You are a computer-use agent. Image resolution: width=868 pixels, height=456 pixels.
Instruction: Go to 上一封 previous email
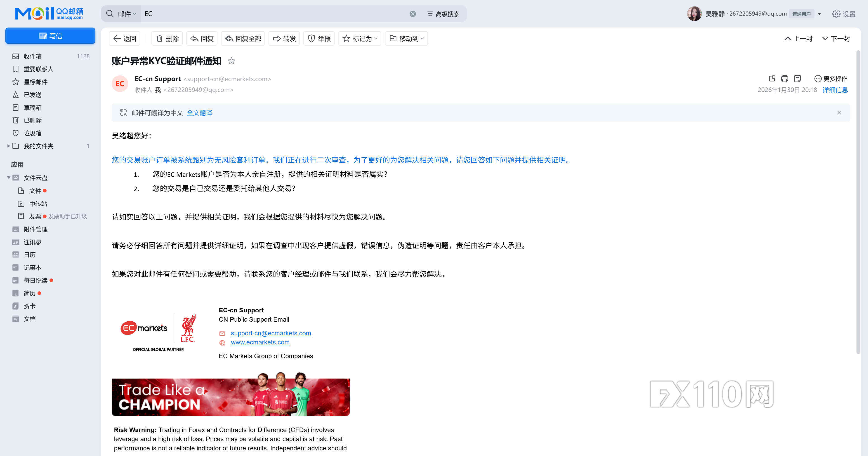coord(798,38)
